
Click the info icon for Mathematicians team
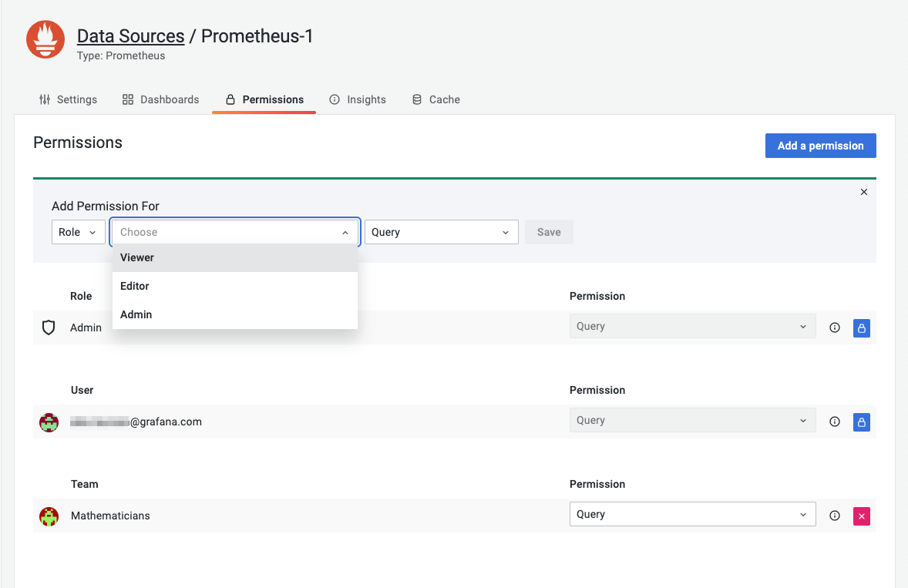[x=834, y=516]
